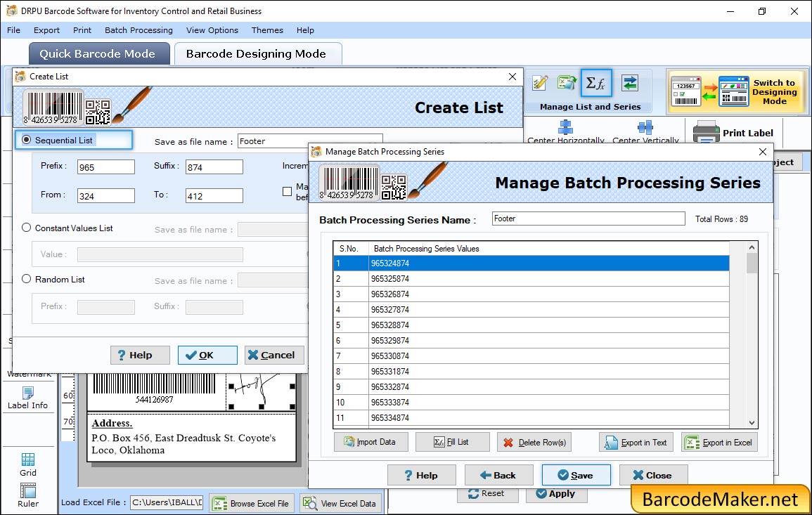
Task: Switch to the Quick Barcode Mode tab
Action: (x=99, y=54)
